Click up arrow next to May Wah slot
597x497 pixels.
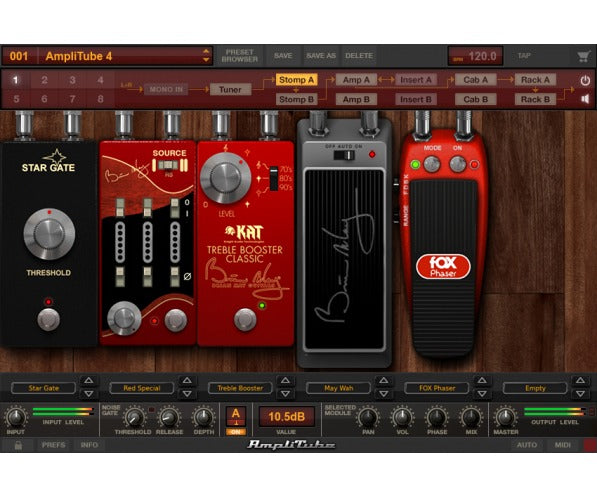(383, 380)
